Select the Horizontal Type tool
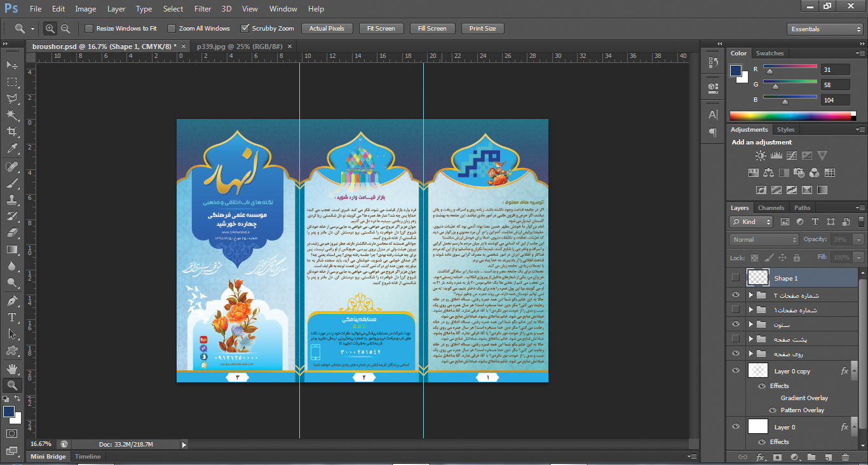The height and width of the screenshot is (465, 868). [12, 317]
